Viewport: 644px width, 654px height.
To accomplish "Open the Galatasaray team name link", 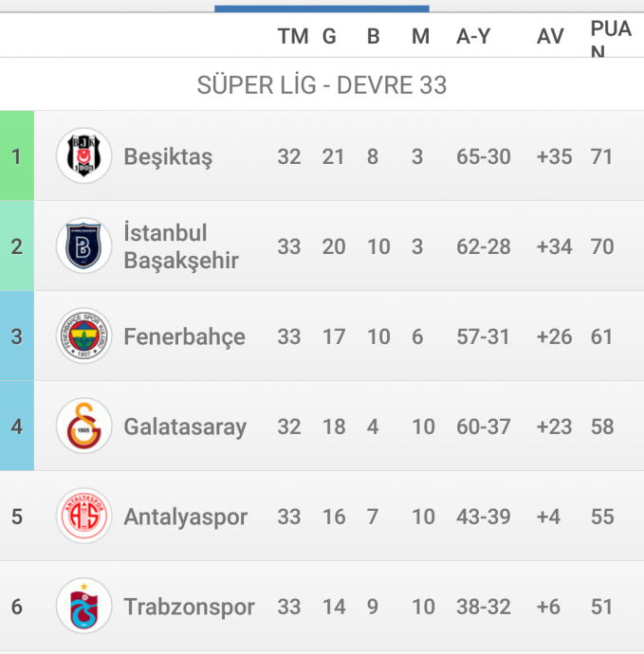I will [x=185, y=427].
